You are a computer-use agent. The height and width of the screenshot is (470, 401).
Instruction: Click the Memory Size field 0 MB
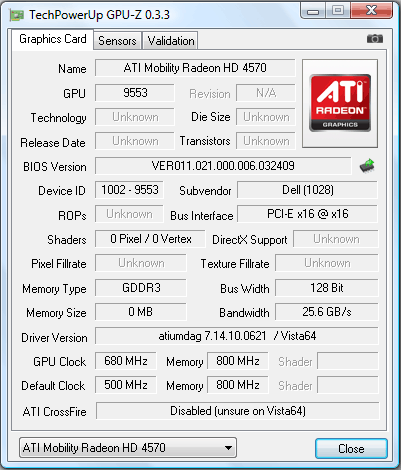tap(141, 312)
